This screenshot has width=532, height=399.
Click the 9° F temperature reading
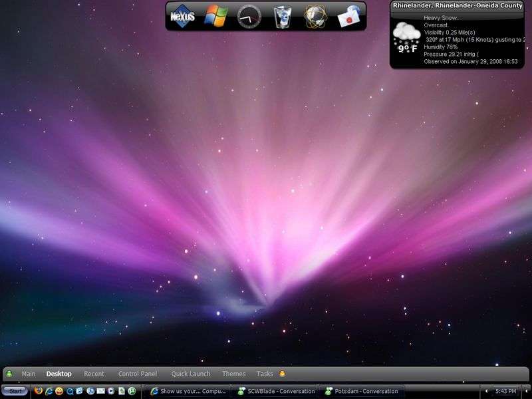408,49
